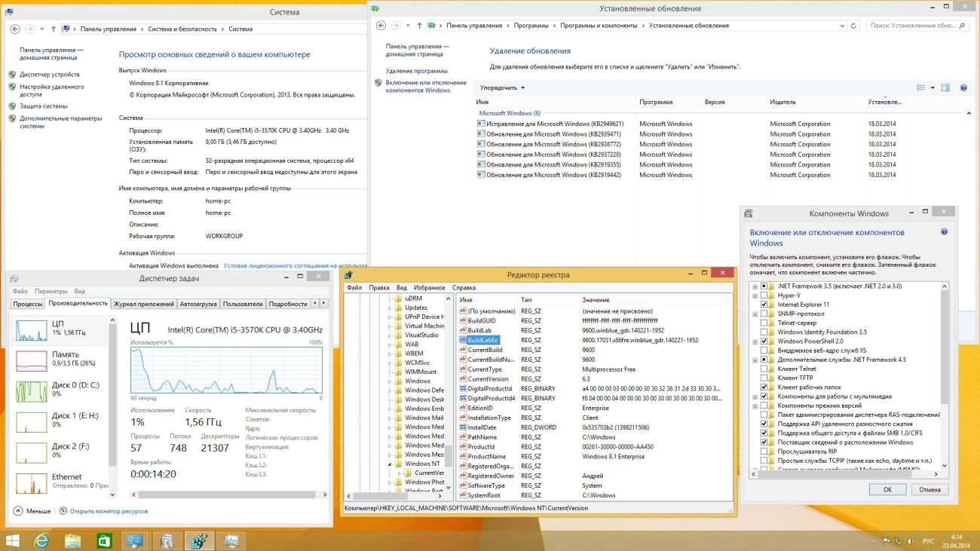Click the shield icon next to Device Manager
The image size is (980, 551).
12,75
